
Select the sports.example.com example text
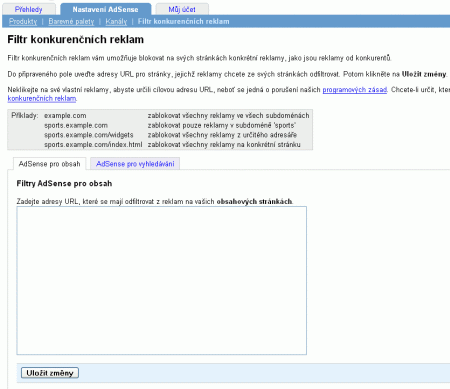(76, 125)
